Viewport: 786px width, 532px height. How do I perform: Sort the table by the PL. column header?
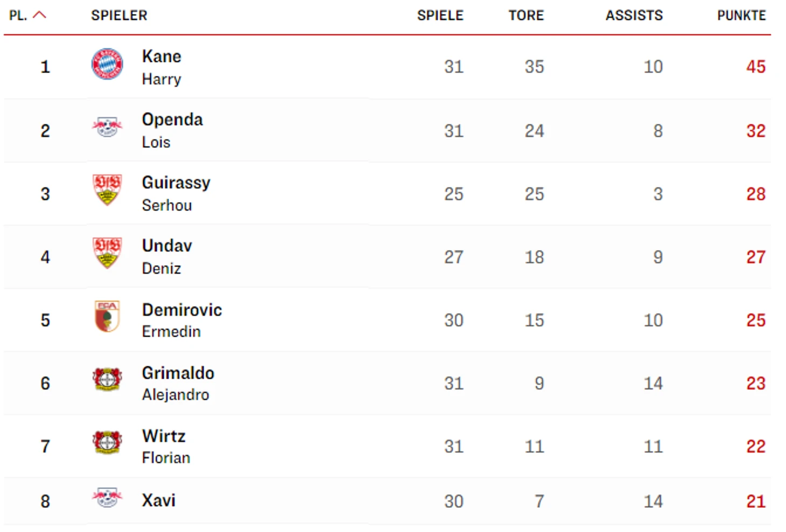[18, 16]
